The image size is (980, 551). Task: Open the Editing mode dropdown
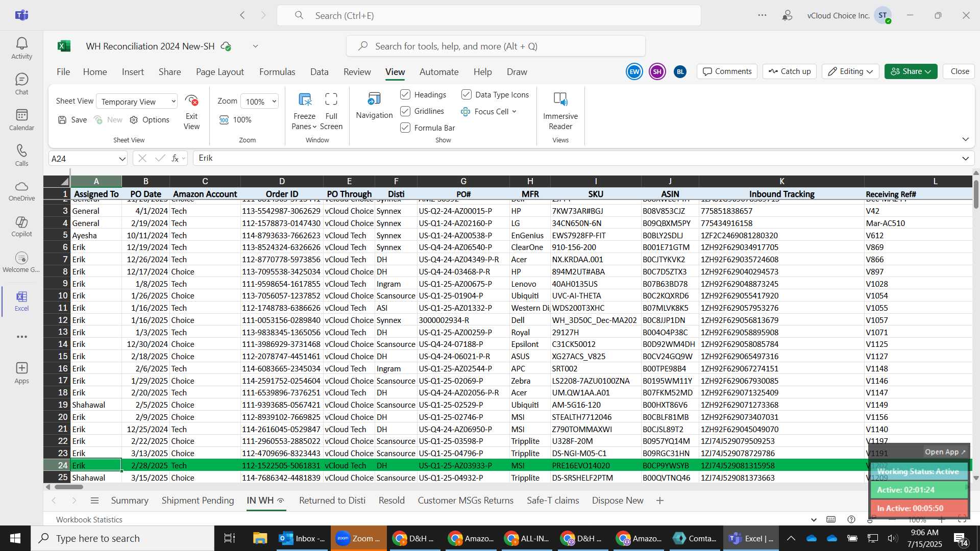[850, 71]
